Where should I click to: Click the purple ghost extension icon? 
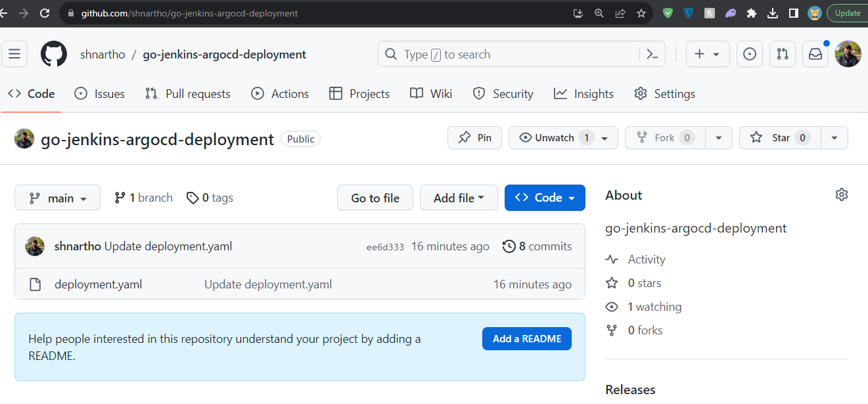point(731,13)
